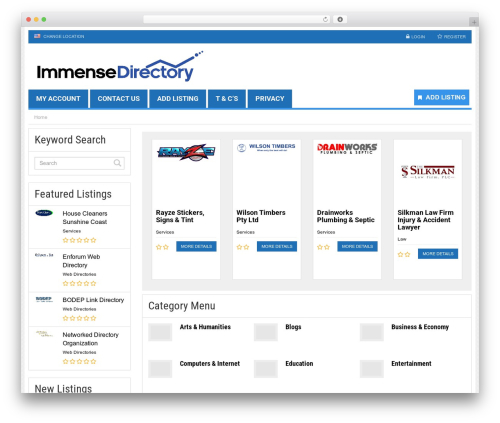
Task: Click the star rating under Drainworks Plumbing
Action: [323, 247]
